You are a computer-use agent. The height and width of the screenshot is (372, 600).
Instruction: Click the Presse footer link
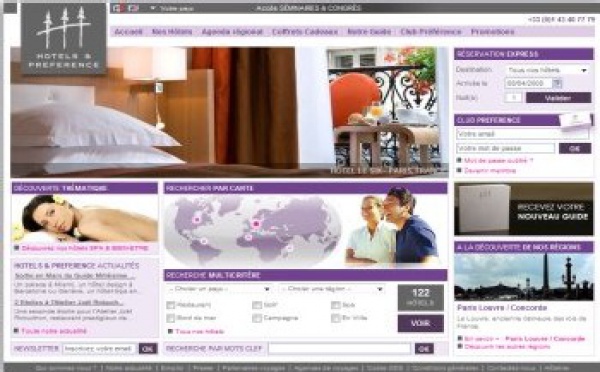[x=203, y=368]
